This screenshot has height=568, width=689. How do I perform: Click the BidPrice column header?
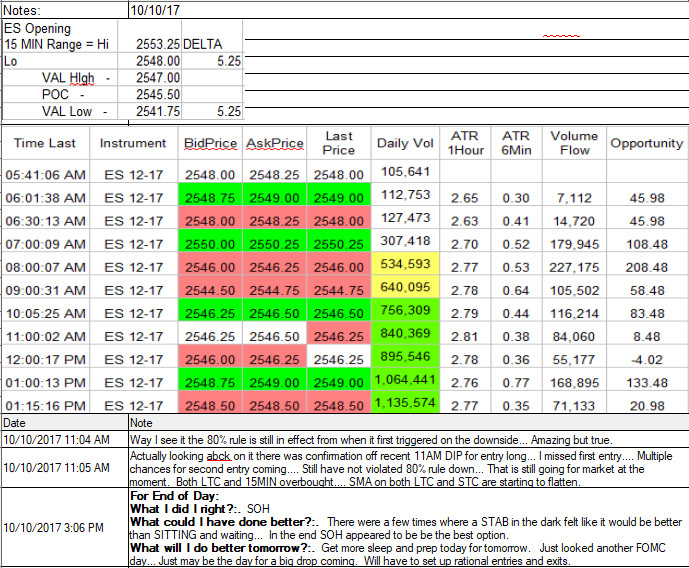[x=210, y=143]
